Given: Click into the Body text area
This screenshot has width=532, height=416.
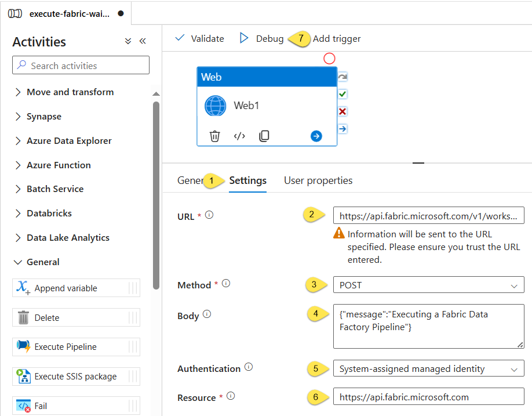Looking at the screenshot, I should click(x=428, y=326).
